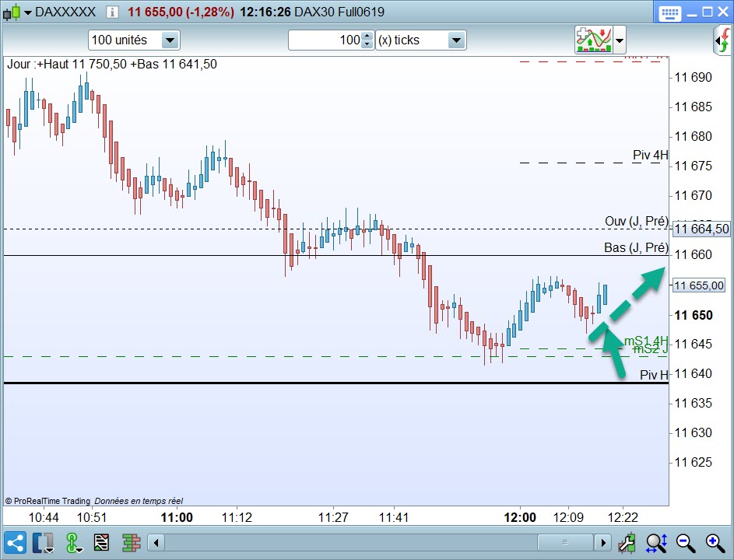Click the zoom in magnifier icon
Image resolution: width=734 pixels, height=560 pixels.
point(715,543)
